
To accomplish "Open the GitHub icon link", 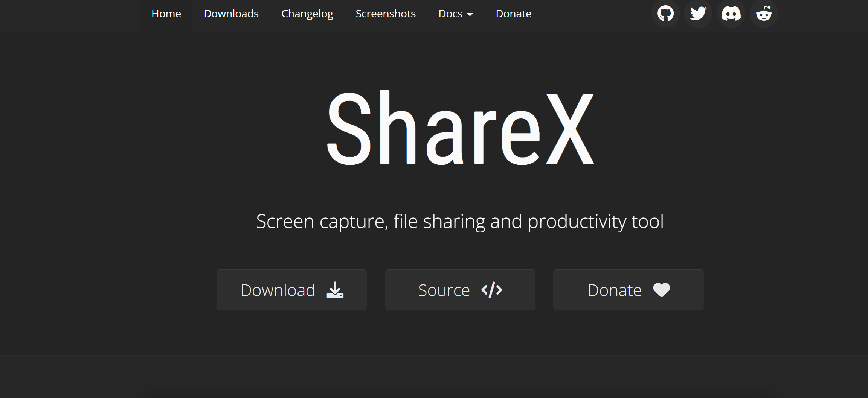I will coord(665,14).
